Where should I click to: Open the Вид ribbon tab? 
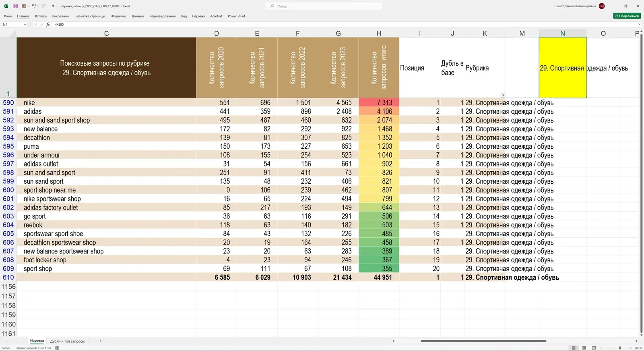click(x=184, y=16)
